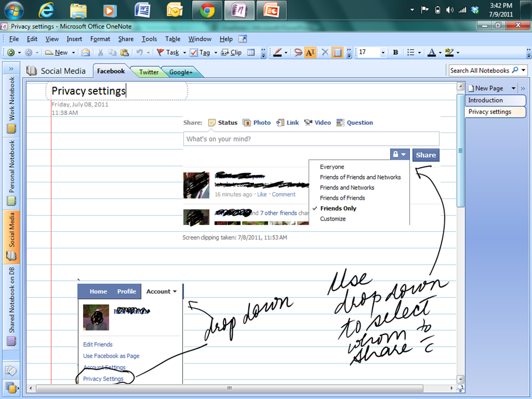
Task: Click the Delete X icon
Action: tap(325, 52)
